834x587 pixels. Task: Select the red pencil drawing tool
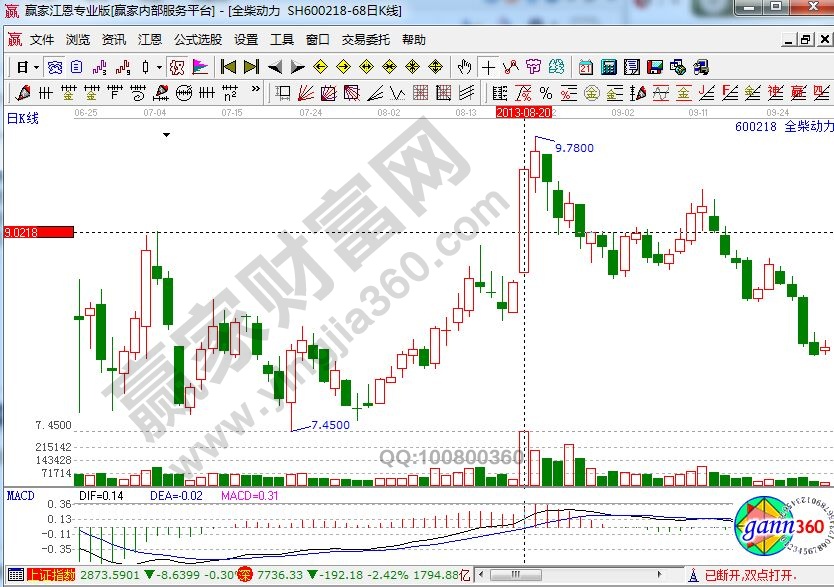(x=23, y=93)
